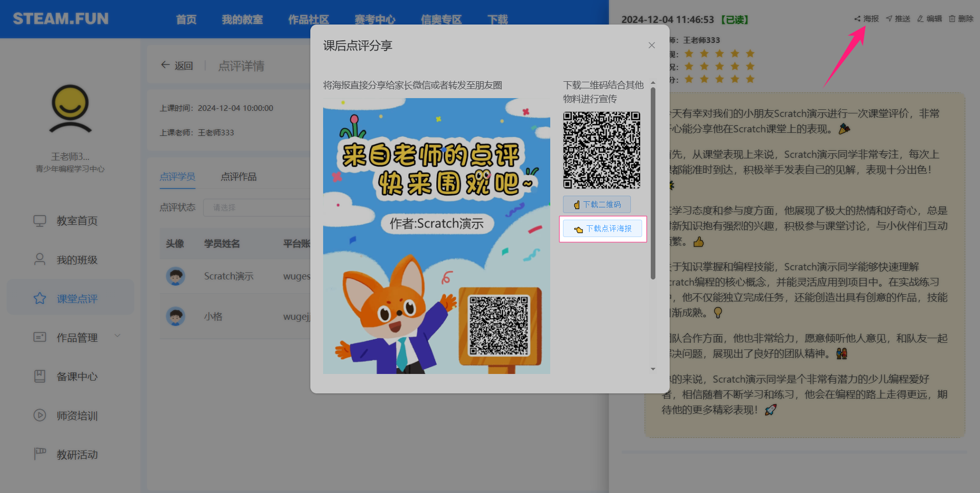Viewport: 980px width, 493px height.
Task: Click 推送 in the review panel header
Action: (x=898, y=19)
